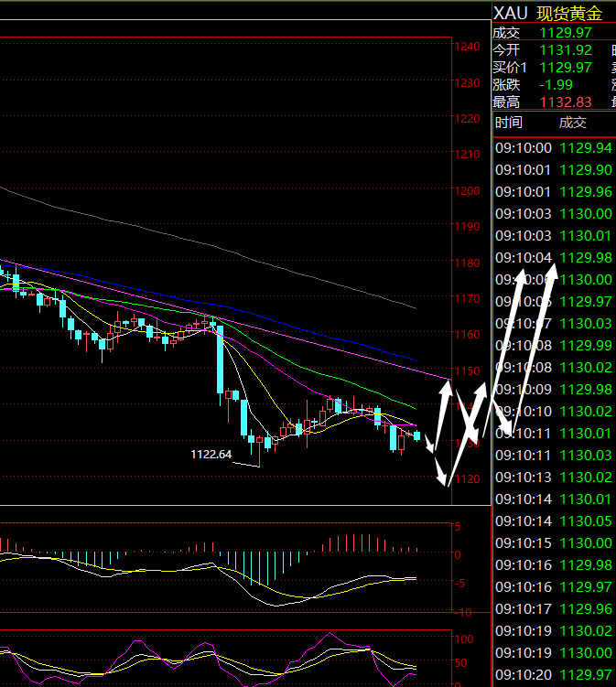Select tick 09:10:01 priced 1129.96
Image resolution: width=616 pixels, height=687 pixels.
click(554, 192)
